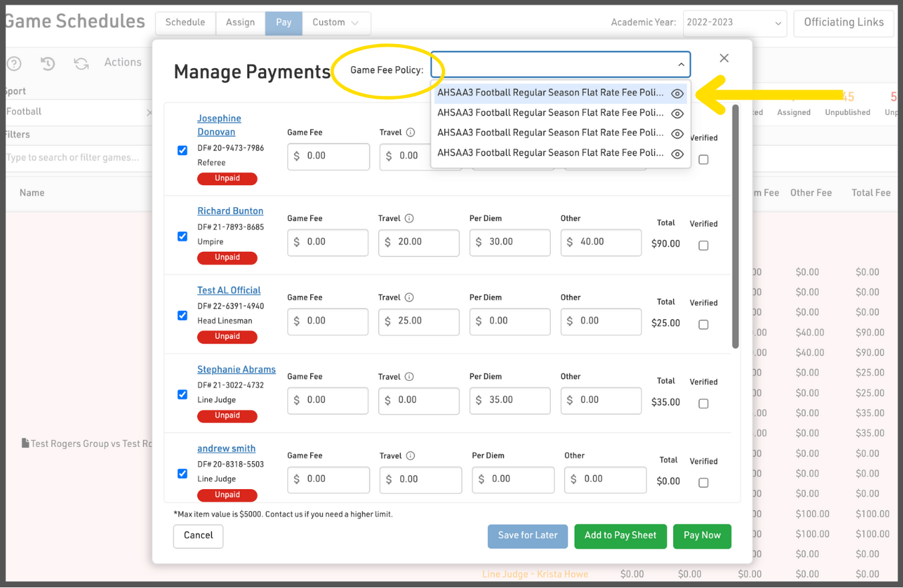Mark Test AL Official as Verified

(x=703, y=325)
